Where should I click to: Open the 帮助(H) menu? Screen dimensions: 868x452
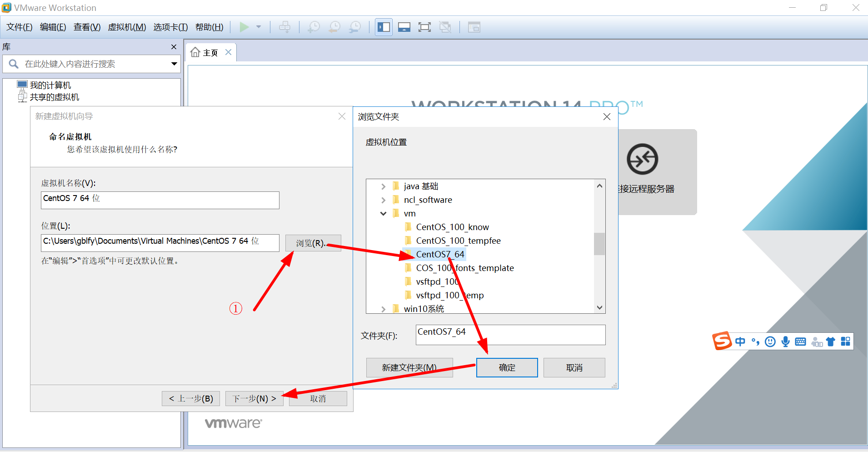209,27
